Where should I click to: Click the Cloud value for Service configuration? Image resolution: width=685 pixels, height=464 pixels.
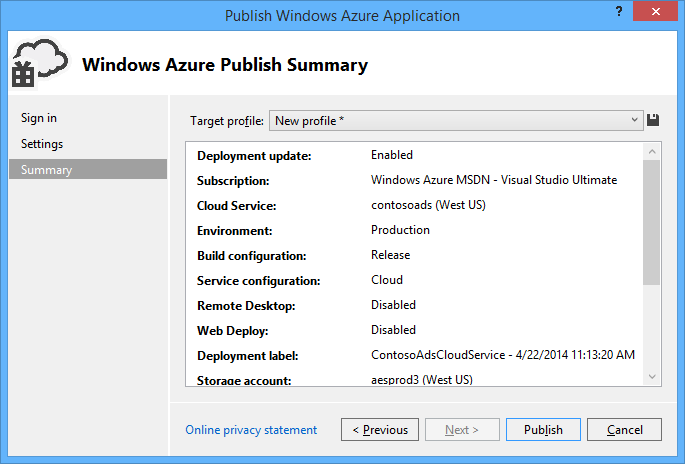click(x=387, y=280)
